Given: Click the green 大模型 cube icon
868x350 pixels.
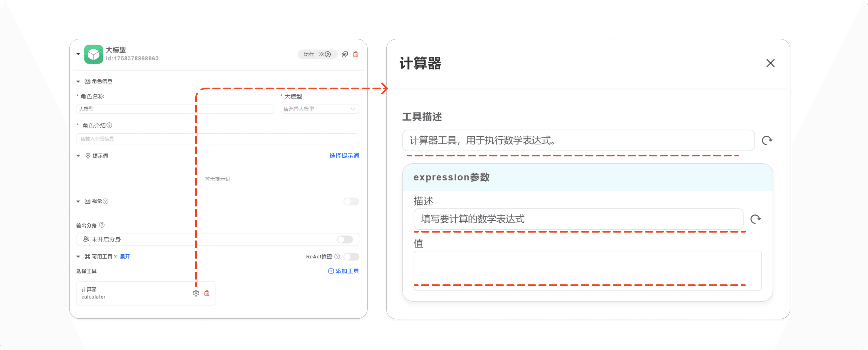Looking at the screenshot, I should [x=93, y=54].
